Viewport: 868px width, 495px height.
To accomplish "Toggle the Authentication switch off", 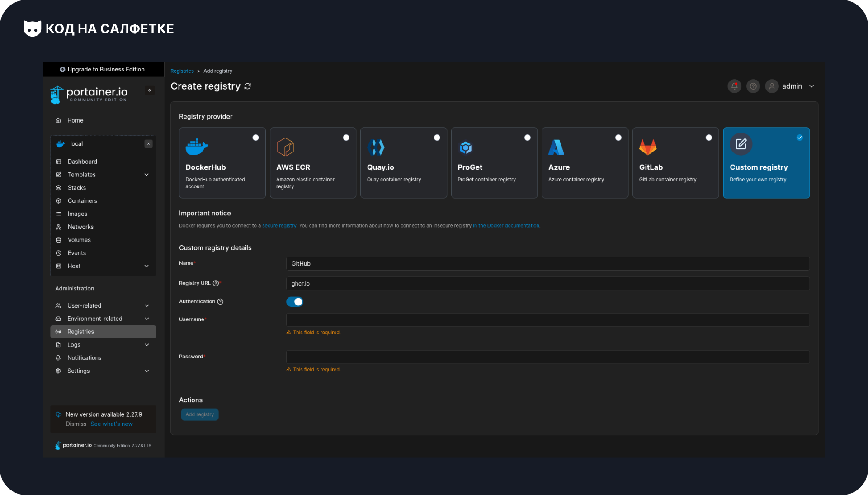I will tap(295, 302).
